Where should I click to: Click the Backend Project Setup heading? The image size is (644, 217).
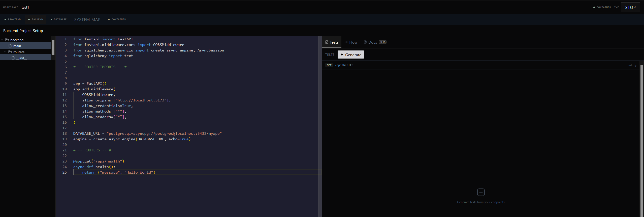tap(23, 31)
